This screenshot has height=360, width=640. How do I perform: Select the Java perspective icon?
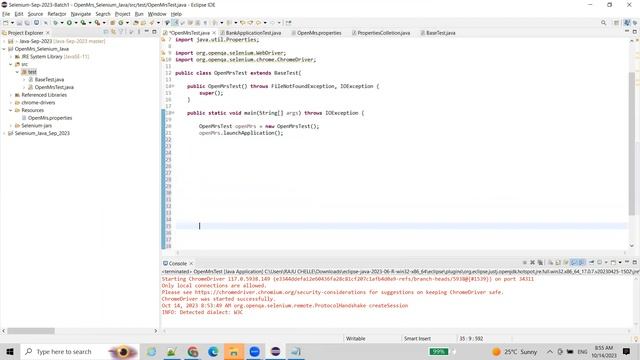[627, 23]
